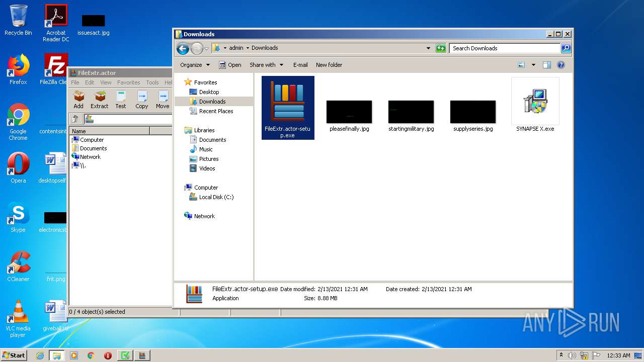The height and width of the screenshot is (362, 644).
Task: Select the supplyseries.jpg thumbnail
Action: point(473,112)
